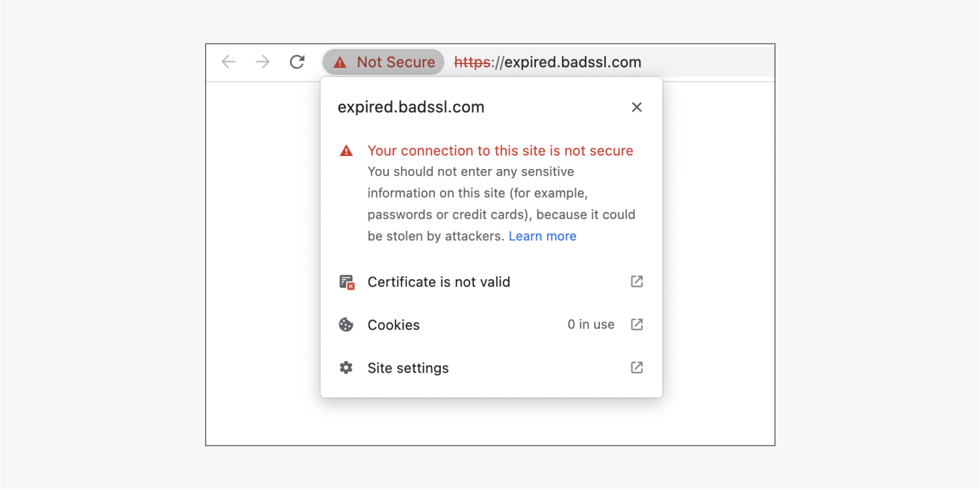
Task: Click the Not Secure chip label
Action: (x=396, y=62)
